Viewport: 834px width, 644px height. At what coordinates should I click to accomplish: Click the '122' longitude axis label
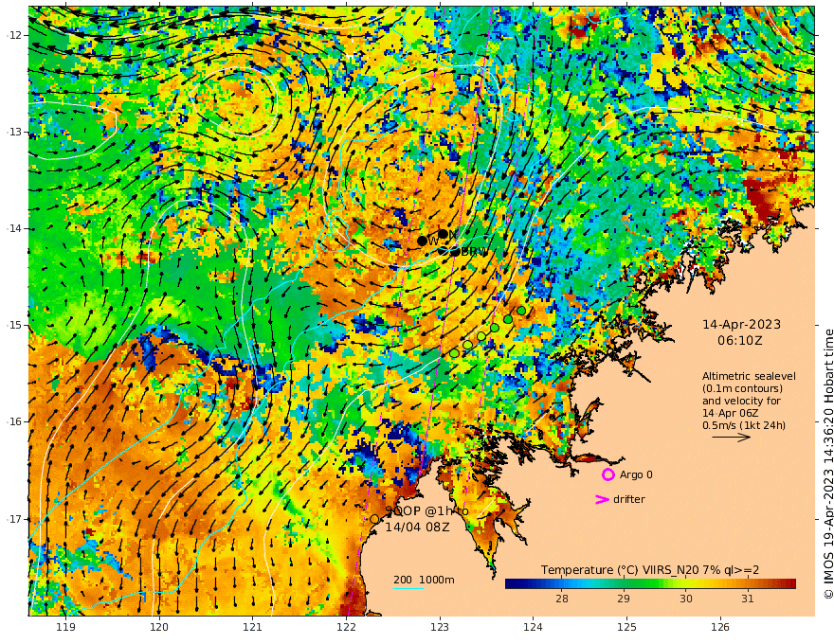346,627
